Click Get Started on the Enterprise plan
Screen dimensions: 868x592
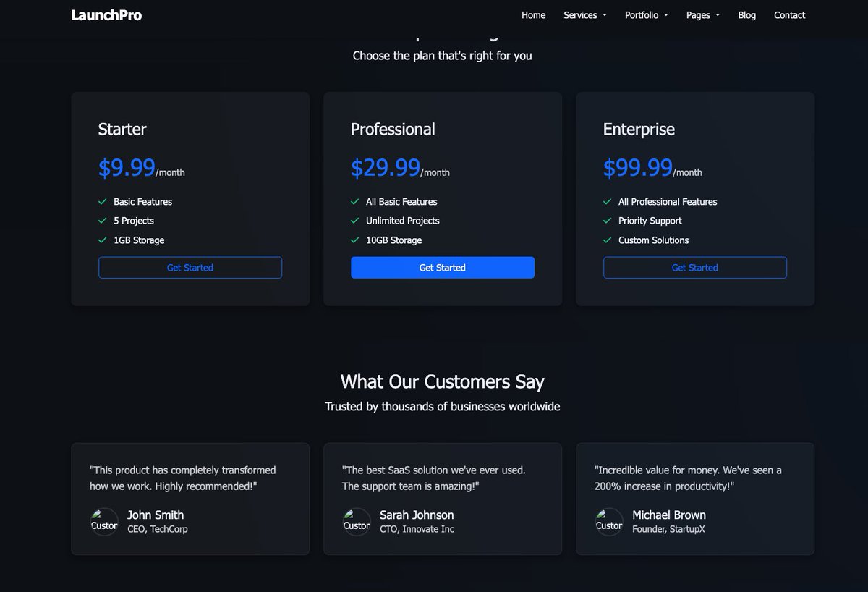(x=694, y=267)
